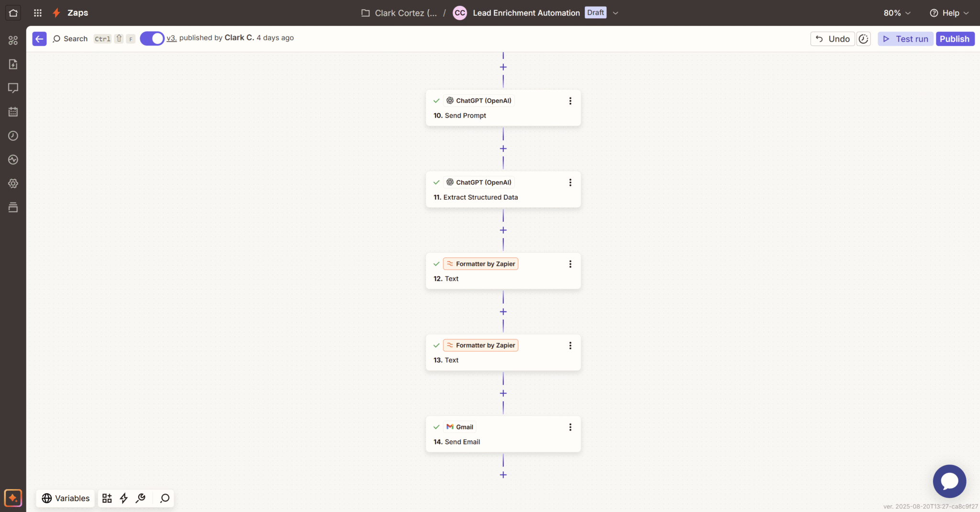Start a Test run
This screenshot has height=512, width=980.
coord(905,39)
